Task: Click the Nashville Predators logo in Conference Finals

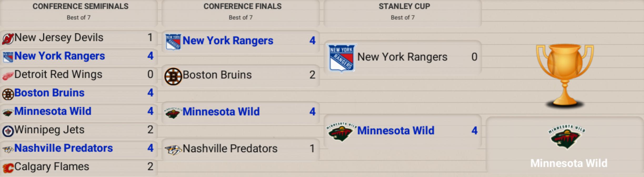Action: [x=173, y=150]
